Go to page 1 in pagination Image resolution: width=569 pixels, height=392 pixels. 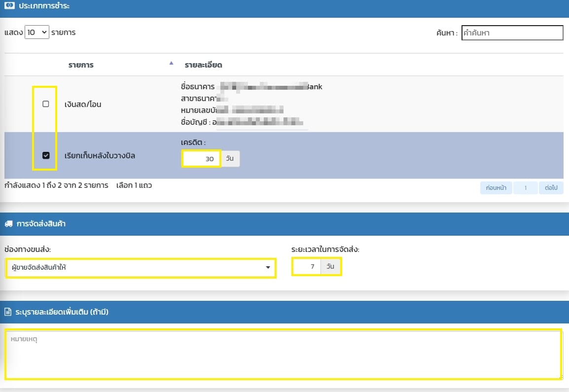pyautogui.click(x=526, y=188)
